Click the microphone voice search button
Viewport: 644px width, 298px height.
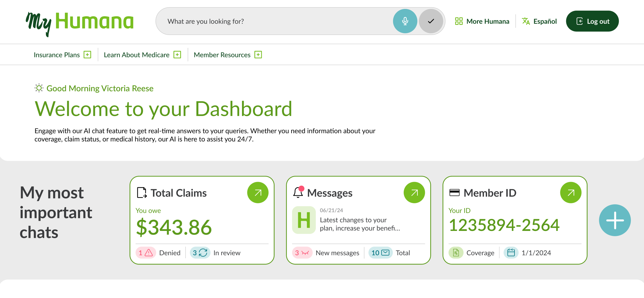click(405, 21)
